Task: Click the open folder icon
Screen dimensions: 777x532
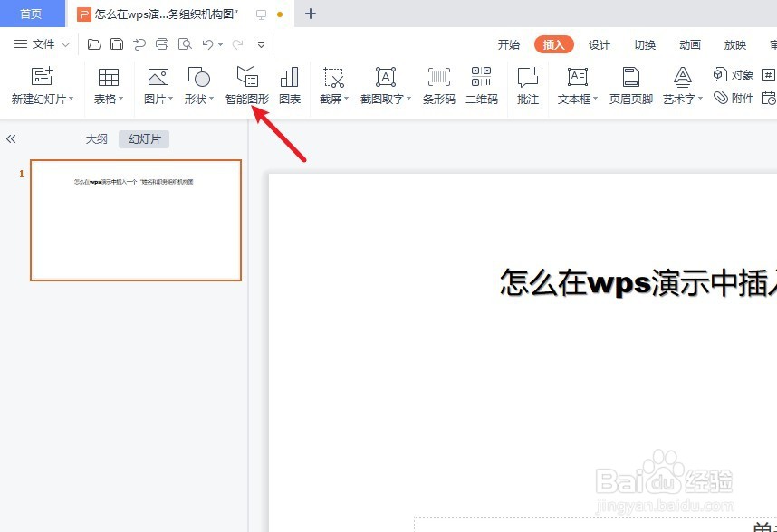Action: pos(94,44)
